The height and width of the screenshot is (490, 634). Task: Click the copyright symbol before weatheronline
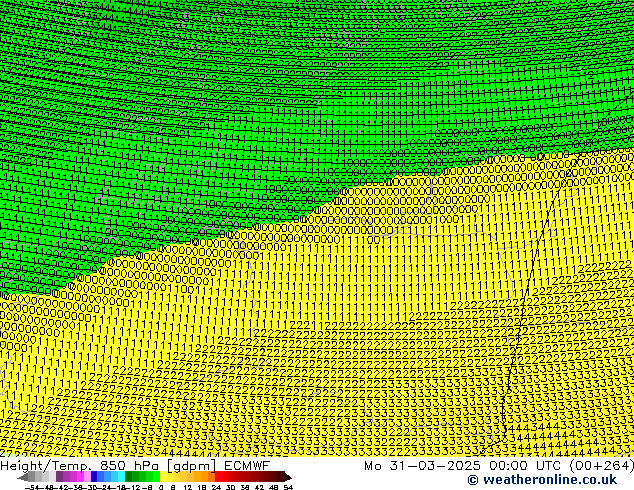point(472,481)
